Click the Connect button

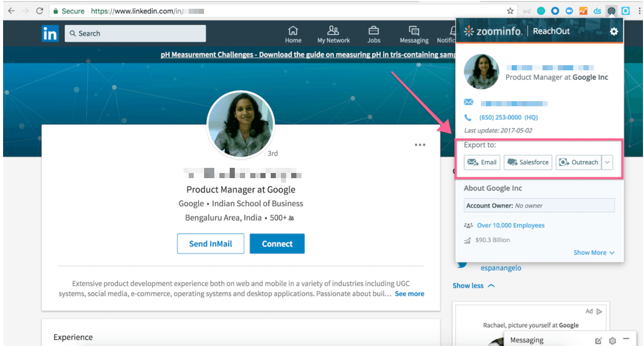tap(277, 244)
